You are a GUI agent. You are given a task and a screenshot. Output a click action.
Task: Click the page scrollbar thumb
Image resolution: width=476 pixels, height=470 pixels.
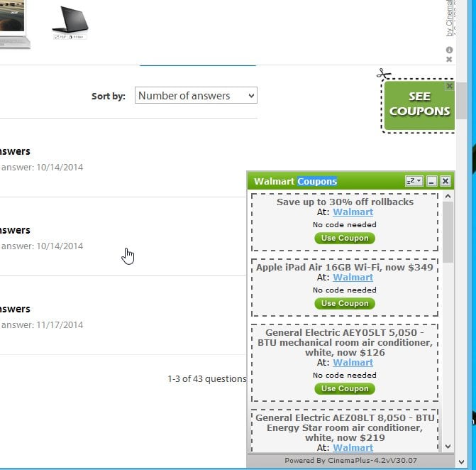tap(461, 101)
